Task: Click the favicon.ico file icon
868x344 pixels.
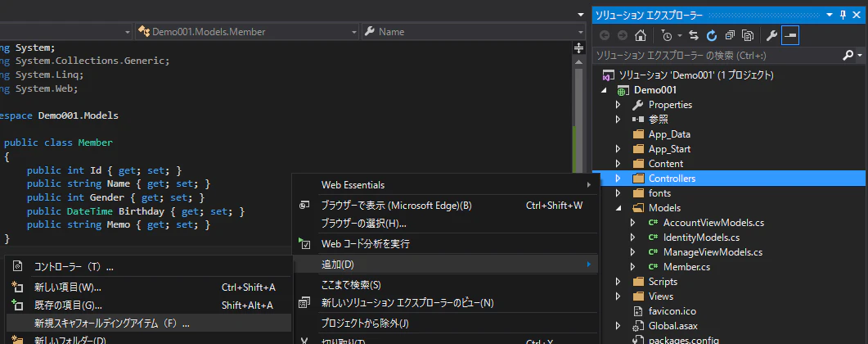Action: (638, 310)
